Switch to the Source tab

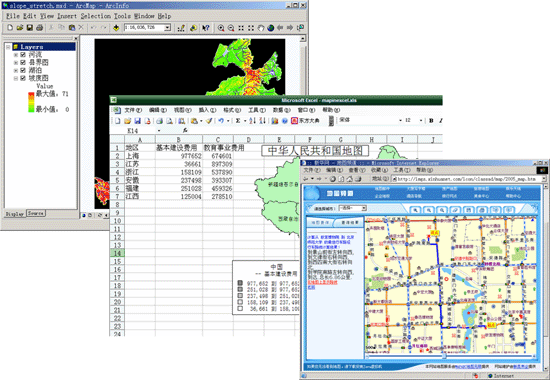(35, 213)
